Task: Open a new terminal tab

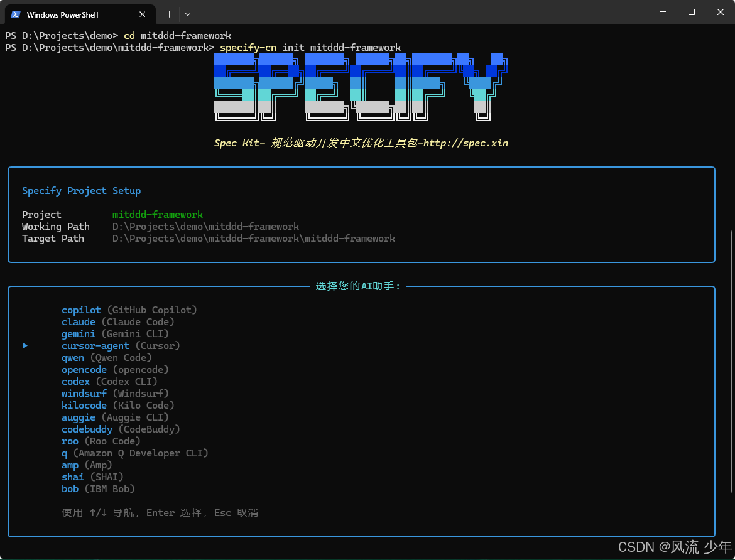Action: pos(169,14)
